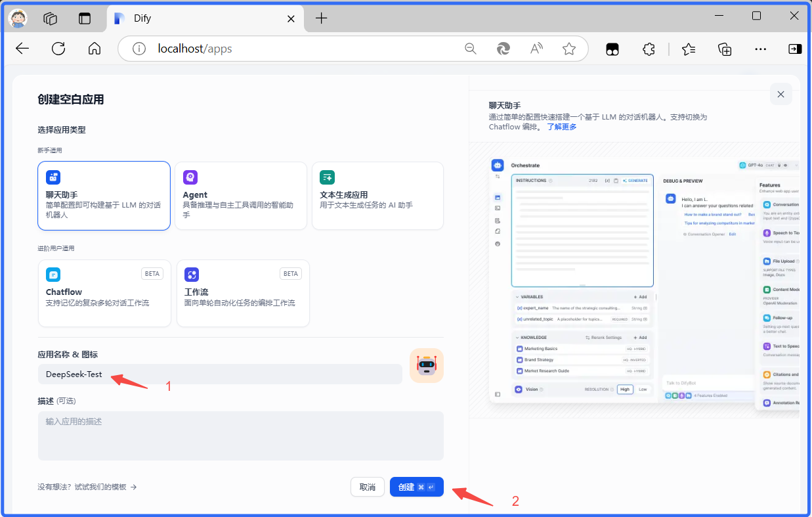Click the blue 创建 create button
This screenshot has width=812, height=517.
tap(417, 487)
